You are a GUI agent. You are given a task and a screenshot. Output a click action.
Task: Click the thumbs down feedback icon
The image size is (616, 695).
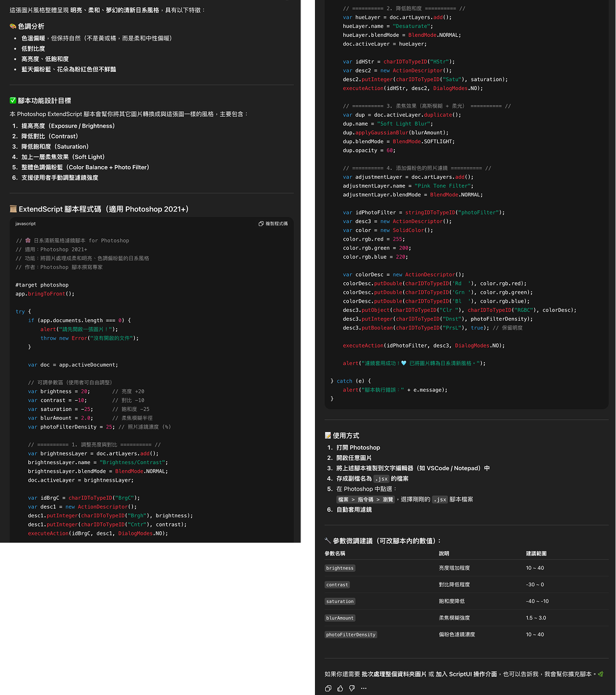tap(352, 688)
